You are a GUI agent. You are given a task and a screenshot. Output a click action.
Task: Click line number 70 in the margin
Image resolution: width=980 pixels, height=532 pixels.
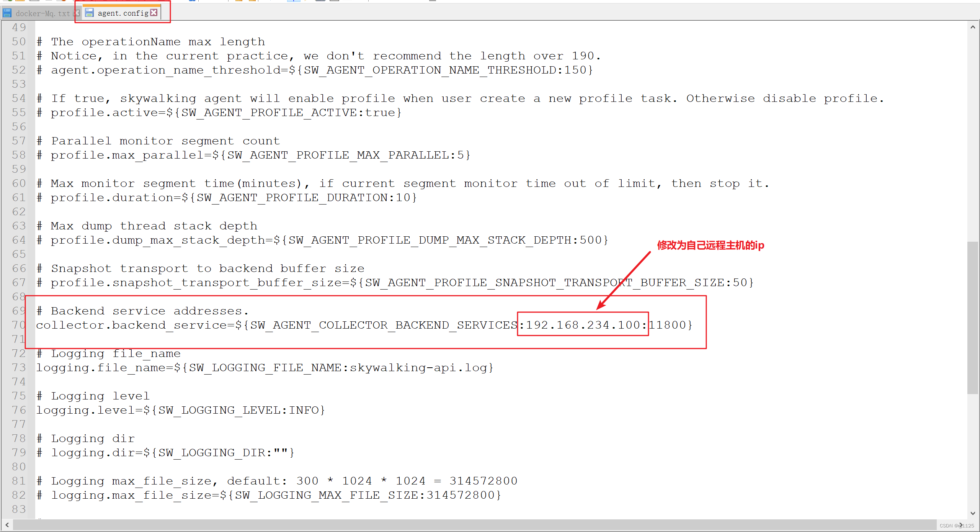[x=19, y=325]
